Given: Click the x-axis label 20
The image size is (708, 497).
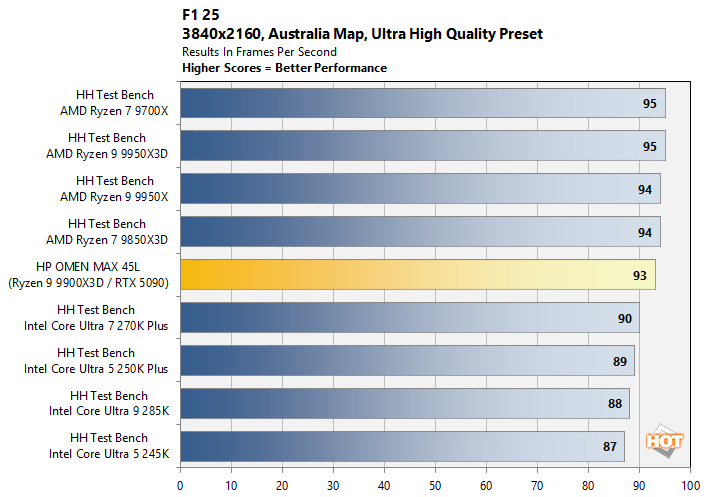Looking at the screenshot, I should tap(282, 486).
